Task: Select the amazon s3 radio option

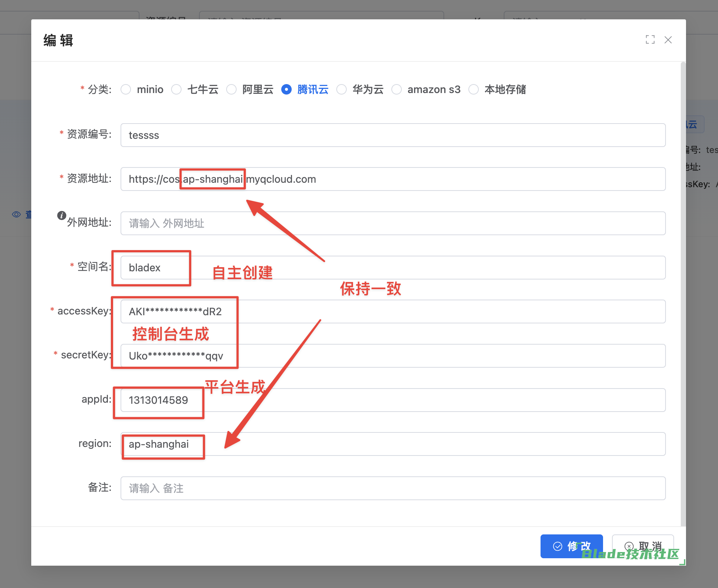Action: pos(397,89)
